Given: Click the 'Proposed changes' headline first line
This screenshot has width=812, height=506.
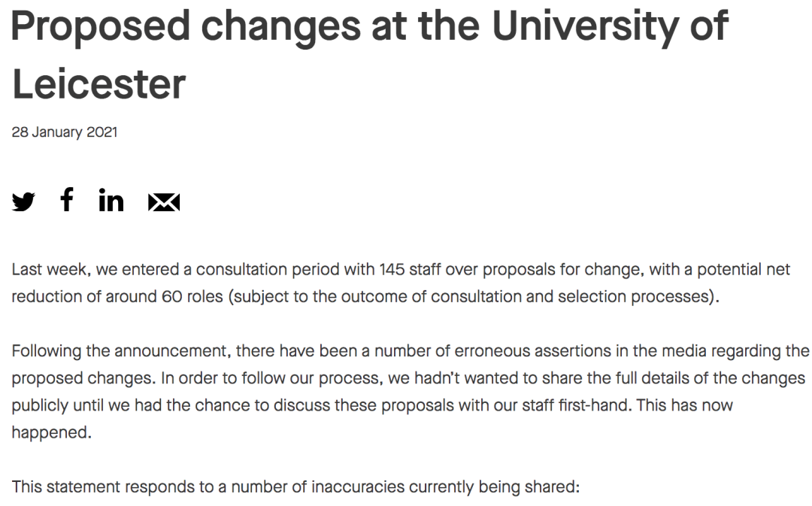Looking at the screenshot, I should click(370, 26).
